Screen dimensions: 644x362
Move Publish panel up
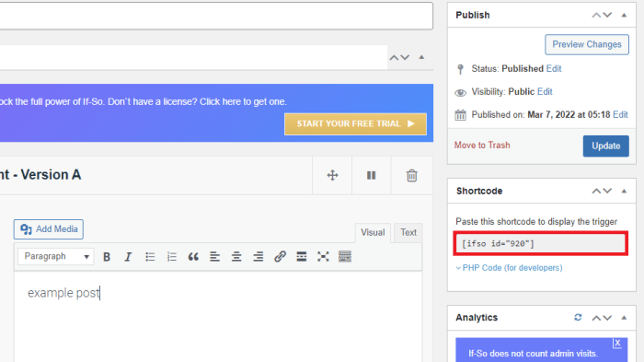(596, 16)
